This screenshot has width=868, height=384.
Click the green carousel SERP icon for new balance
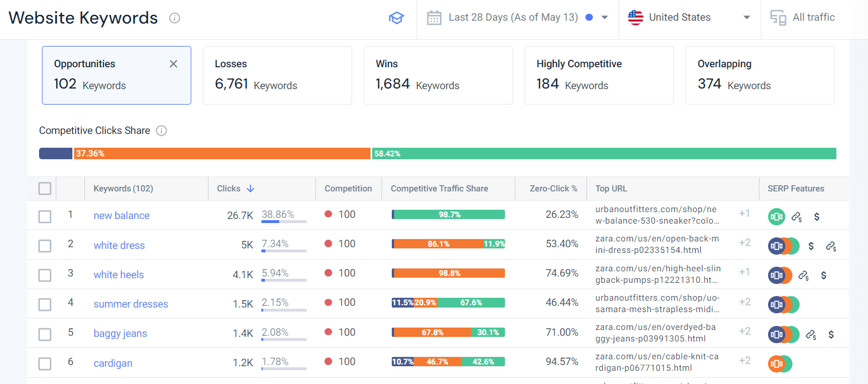[777, 217]
